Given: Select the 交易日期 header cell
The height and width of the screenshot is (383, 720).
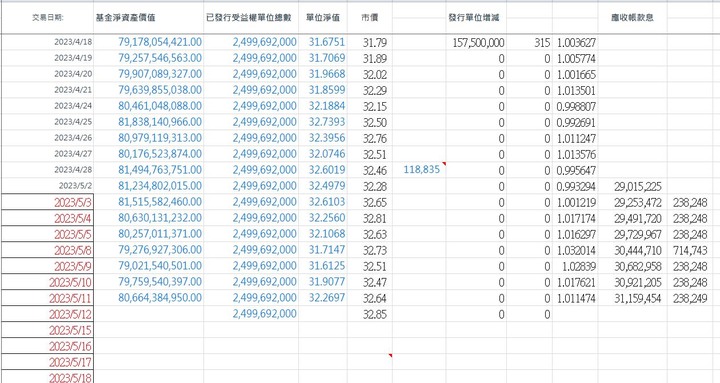Looking at the screenshot, I should [47, 18].
